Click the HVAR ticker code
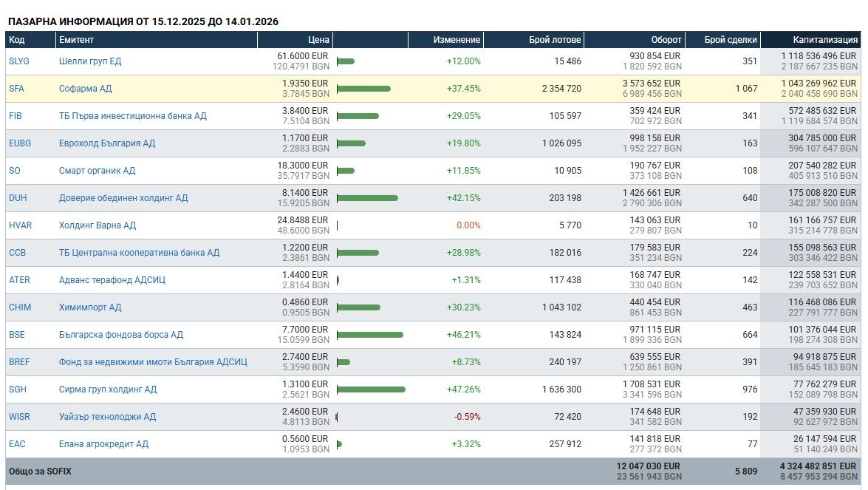Screen dimensions: 868x490 point(21,225)
